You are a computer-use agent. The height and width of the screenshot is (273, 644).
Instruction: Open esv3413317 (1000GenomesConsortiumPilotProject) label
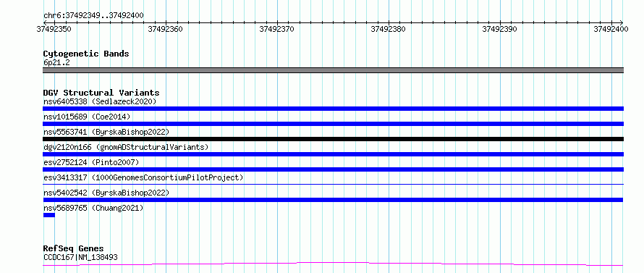(x=143, y=177)
